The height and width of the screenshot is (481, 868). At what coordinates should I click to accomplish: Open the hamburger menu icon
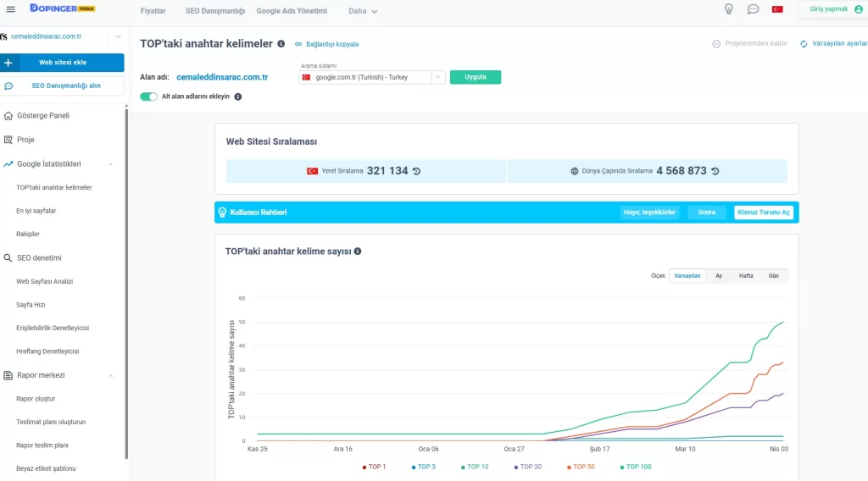[10, 9]
